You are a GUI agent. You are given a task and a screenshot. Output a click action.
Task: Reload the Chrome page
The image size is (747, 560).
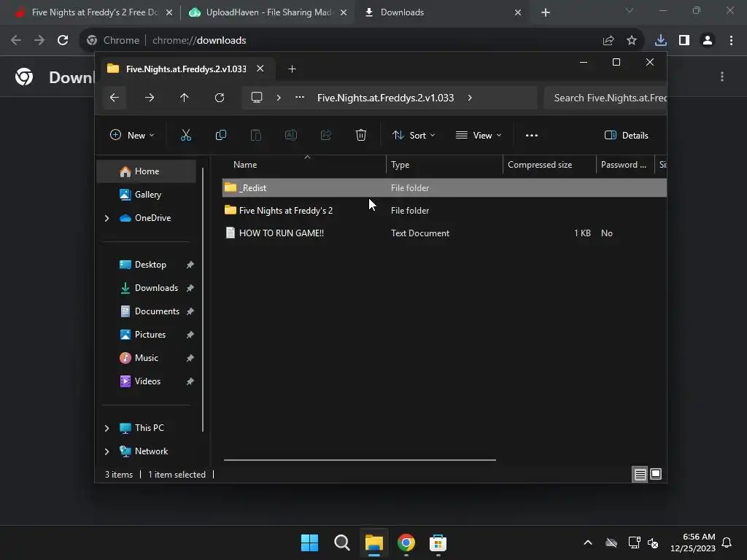[63, 41]
